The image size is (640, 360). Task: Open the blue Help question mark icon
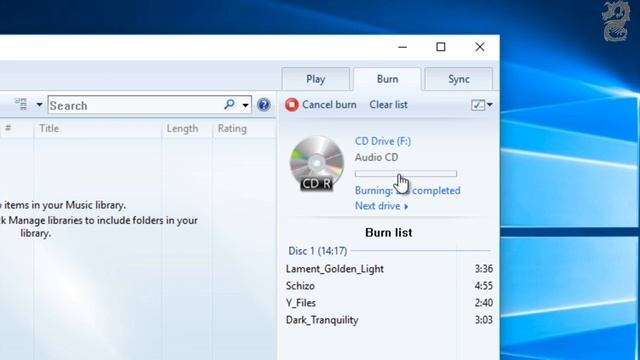(x=264, y=105)
